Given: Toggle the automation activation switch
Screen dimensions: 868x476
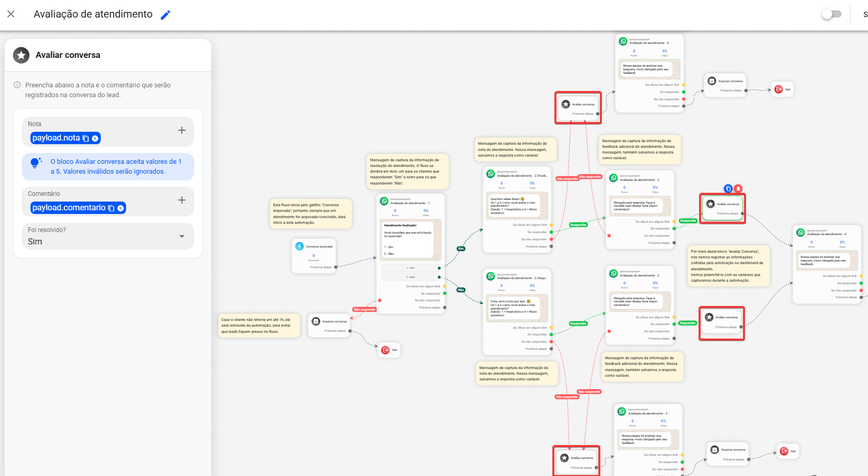Looking at the screenshot, I should pos(832,14).
